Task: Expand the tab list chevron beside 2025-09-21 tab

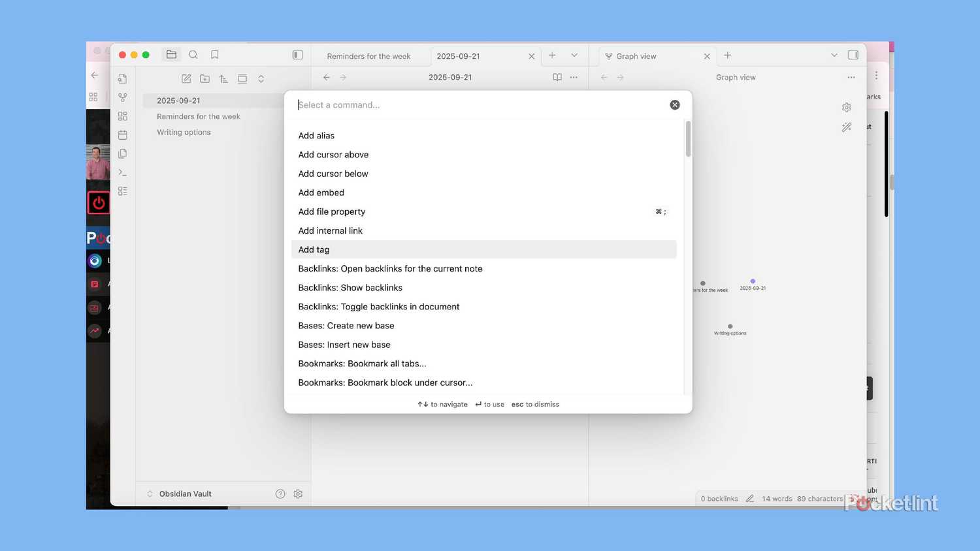Action: [574, 55]
